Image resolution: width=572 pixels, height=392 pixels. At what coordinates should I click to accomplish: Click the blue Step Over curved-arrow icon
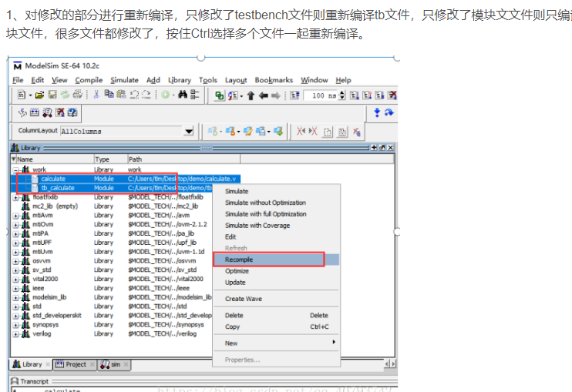tap(389, 112)
